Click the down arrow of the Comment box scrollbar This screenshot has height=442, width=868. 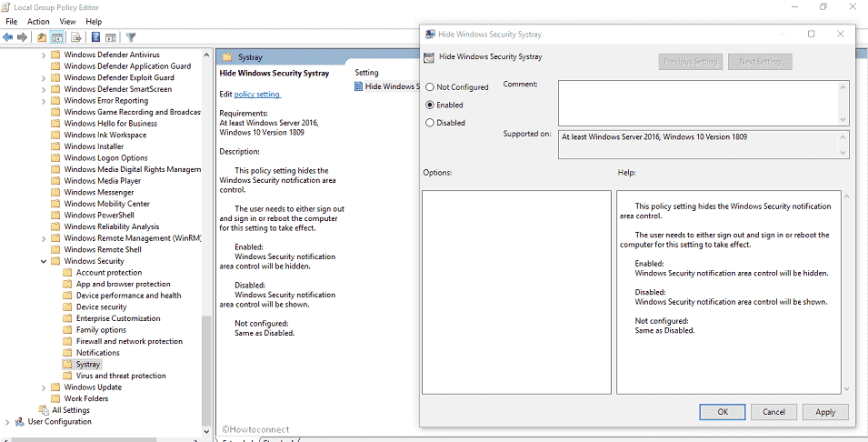coord(843,120)
